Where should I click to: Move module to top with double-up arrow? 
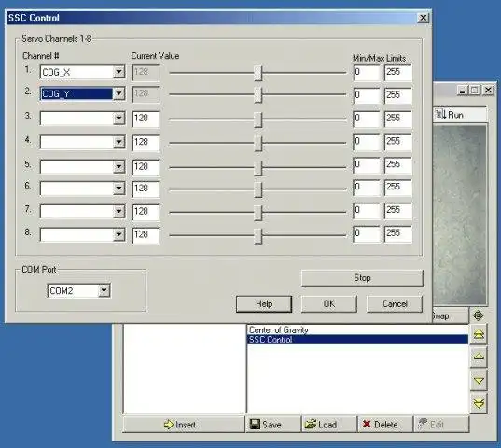(x=479, y=334)
